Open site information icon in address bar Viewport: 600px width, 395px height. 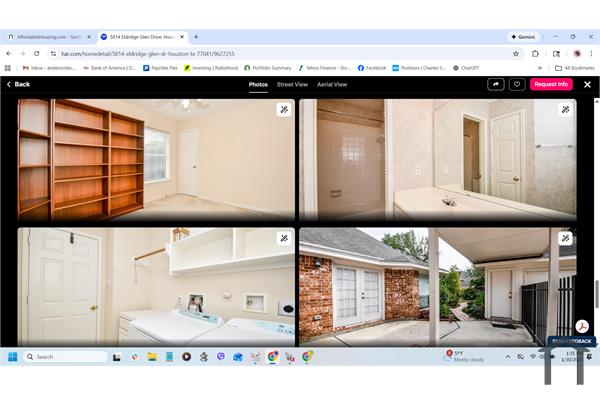coord(54,54)
